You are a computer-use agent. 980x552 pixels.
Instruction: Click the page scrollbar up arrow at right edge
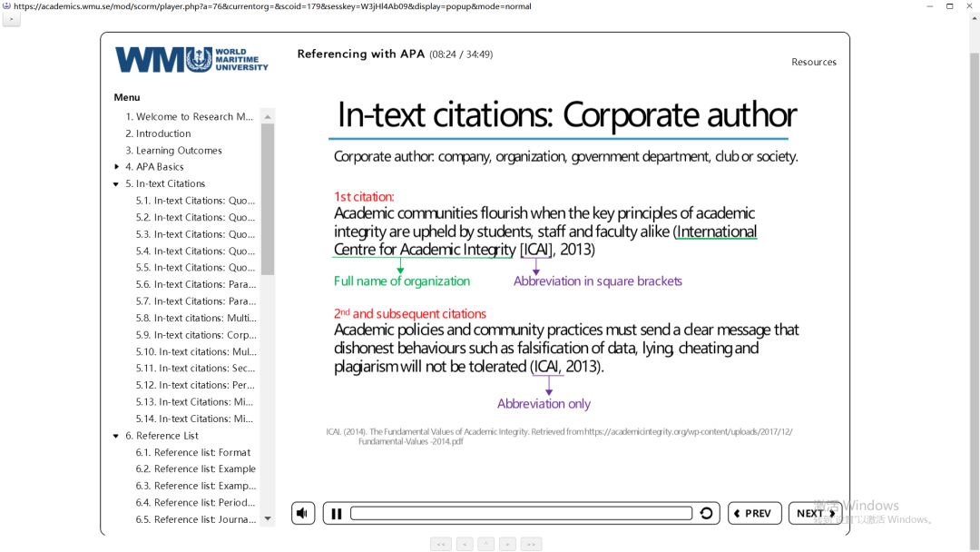975,19
